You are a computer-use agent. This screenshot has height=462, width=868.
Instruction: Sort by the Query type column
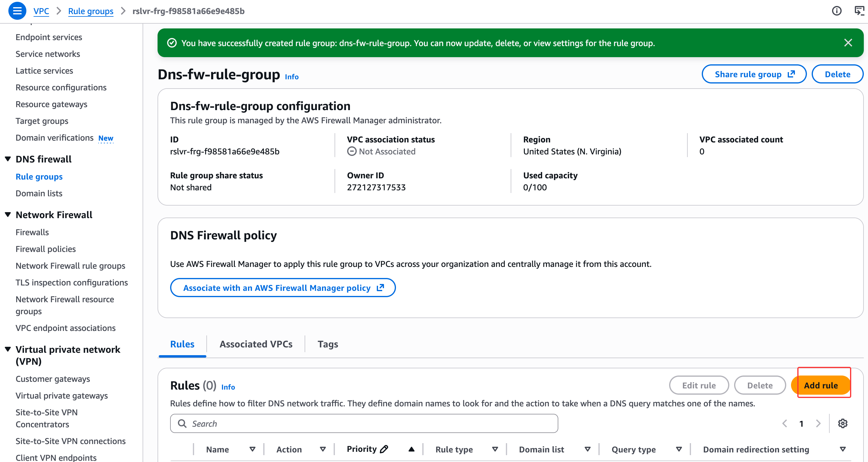tap(679, 449)
